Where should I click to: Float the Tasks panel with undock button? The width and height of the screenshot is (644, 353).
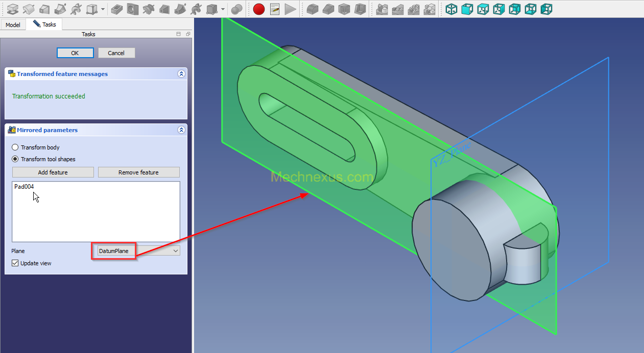pyautogui.click(x=188, y=34)
